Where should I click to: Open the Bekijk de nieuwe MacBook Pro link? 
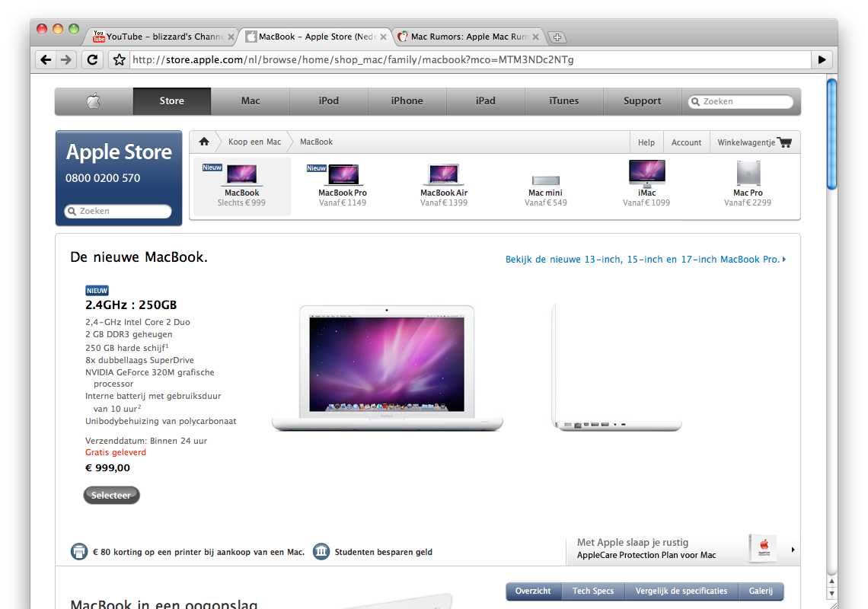(x=646, y=260)
